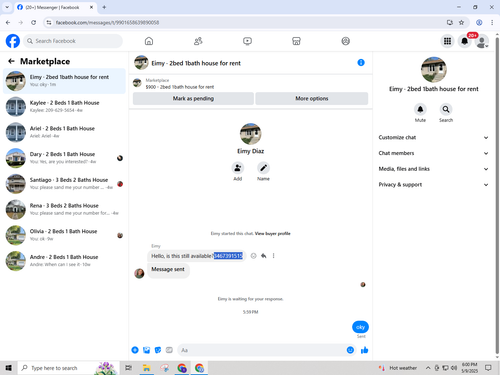Expand the Privacy & support section
This screenshot has width=500, height=375.
click(433, 184)
